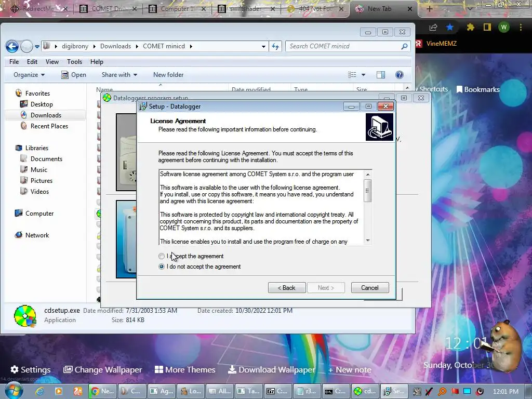
Task: Open the VineMEMZ bookmark
Action: point(436,44)
